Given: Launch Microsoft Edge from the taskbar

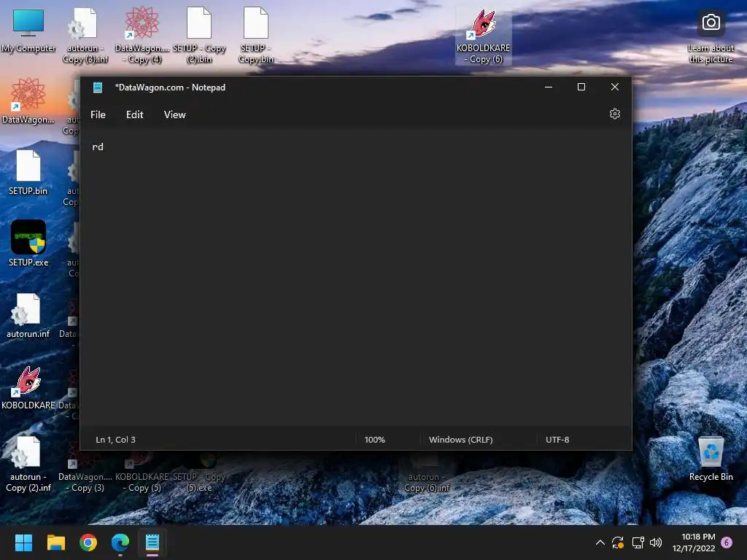Looking at the screenshot, I should coord(120,542).
